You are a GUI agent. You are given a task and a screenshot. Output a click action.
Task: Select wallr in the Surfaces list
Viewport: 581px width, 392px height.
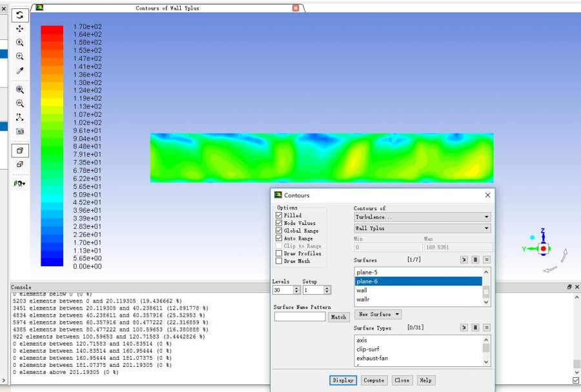pos(418,299)
